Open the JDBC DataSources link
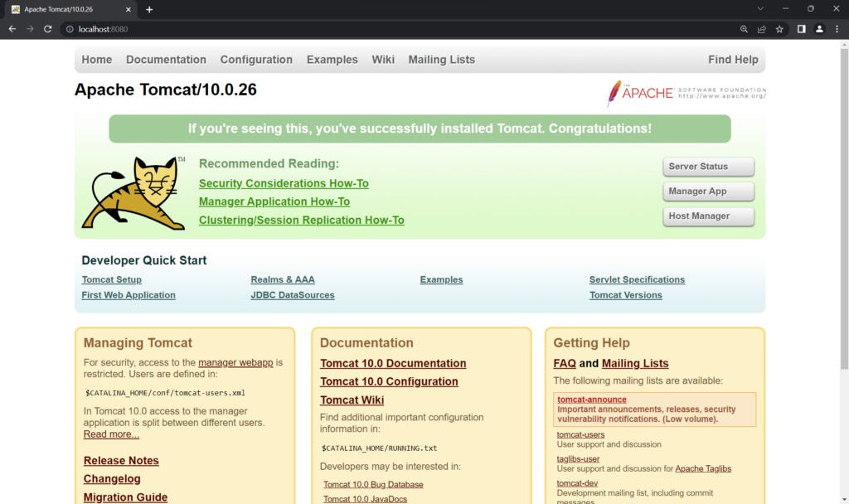 [293, 295]
